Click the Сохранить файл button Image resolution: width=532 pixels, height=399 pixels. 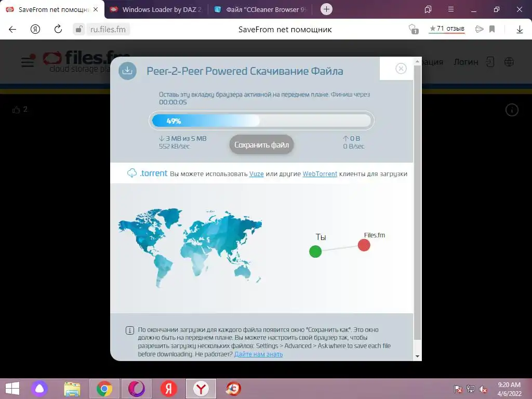pyautogui.click(x=261, y=145)
